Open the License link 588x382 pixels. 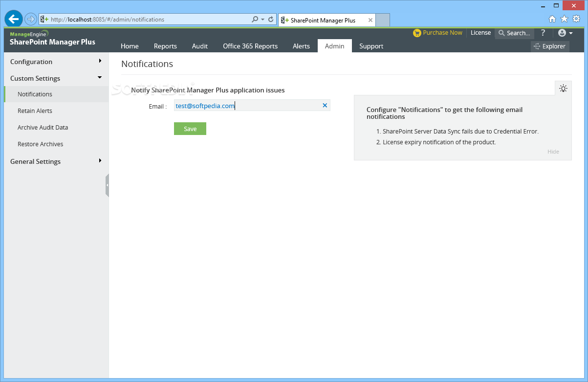(x=480, y=33)
